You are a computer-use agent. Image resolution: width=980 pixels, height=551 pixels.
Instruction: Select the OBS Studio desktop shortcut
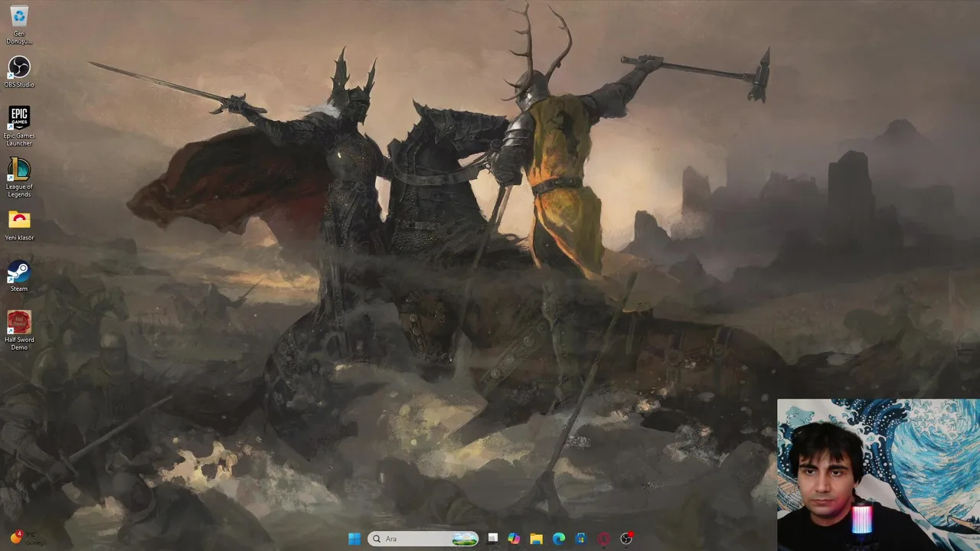coord(19,72)
